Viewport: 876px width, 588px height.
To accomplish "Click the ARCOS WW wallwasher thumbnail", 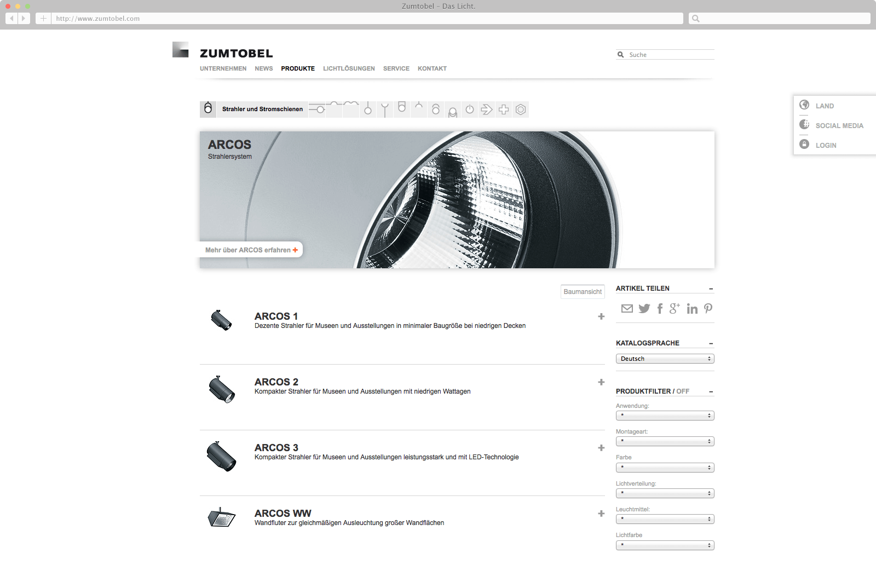I will [x=222, y=517].
